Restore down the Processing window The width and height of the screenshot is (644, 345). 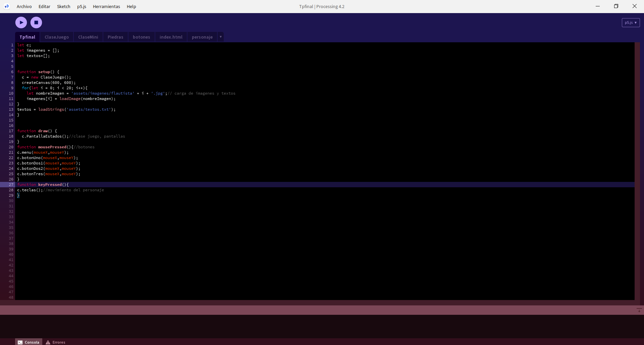point(616,6)
